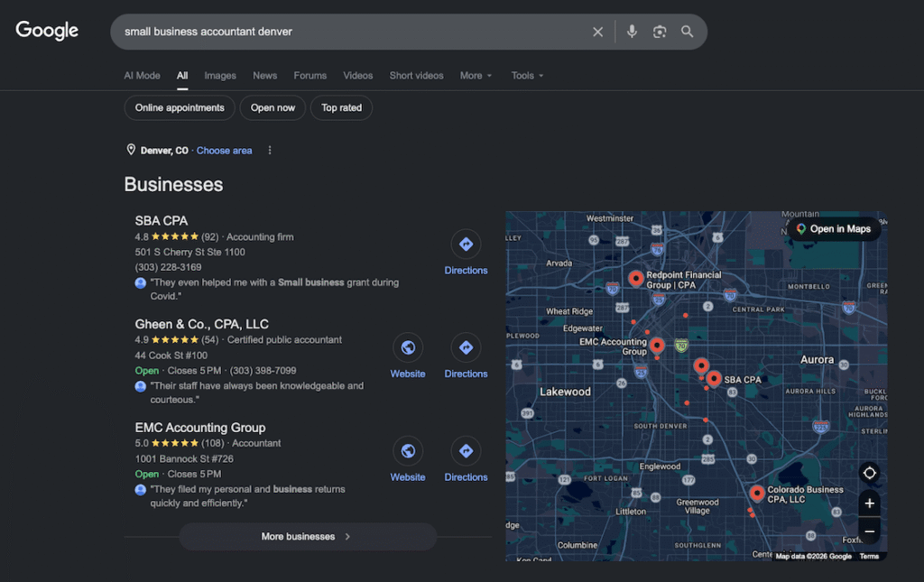Click Open in Maps button

pyautogui.click(x=834, y=228)
